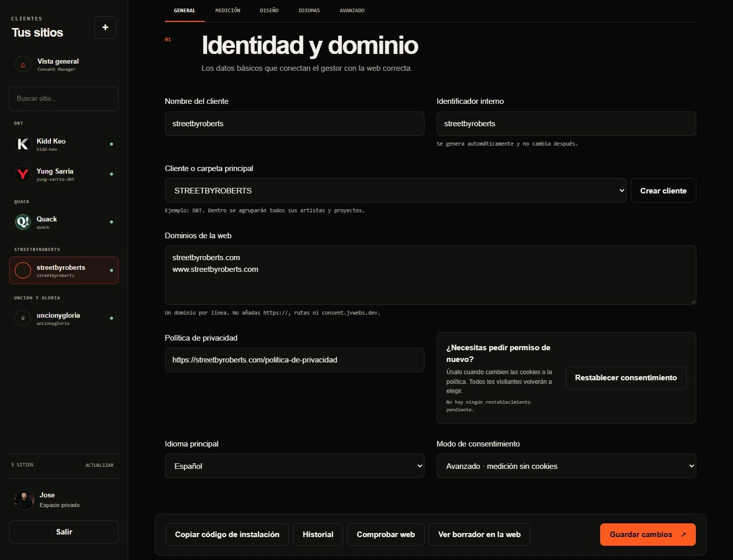This screenshot has height=560, width=733.
Task: Click Jose's profile photo
Action: (x=24, y=500)
